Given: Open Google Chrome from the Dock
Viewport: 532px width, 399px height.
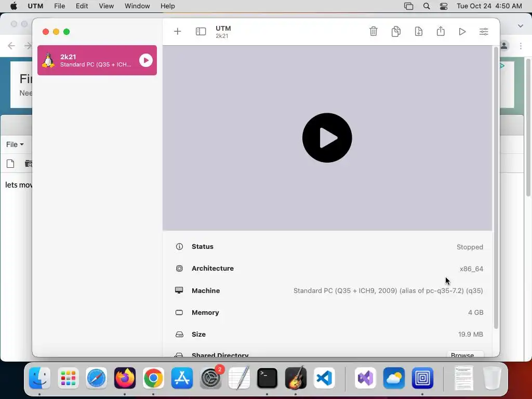Looking at the screenshot, I should coord(153,378).
